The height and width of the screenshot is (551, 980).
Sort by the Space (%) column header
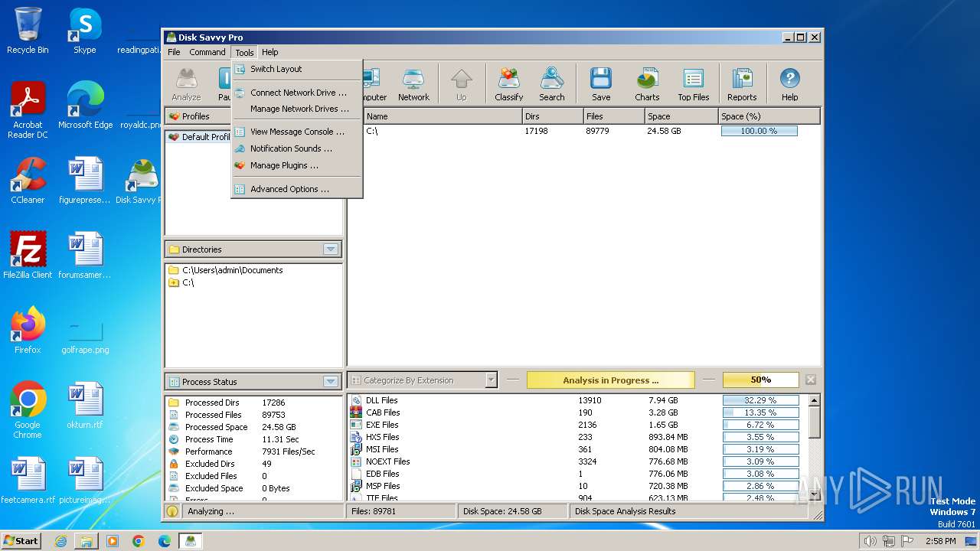tap(769, 116)
